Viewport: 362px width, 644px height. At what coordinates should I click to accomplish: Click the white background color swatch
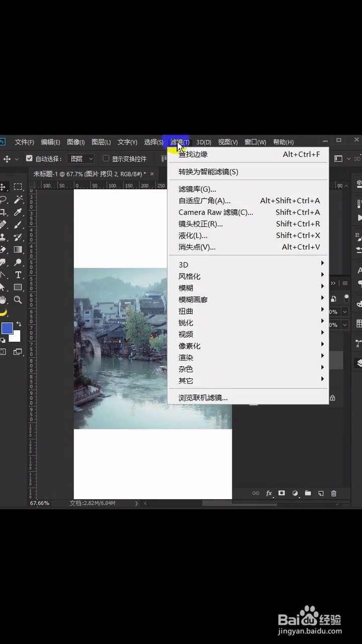(x=16, y=337)
